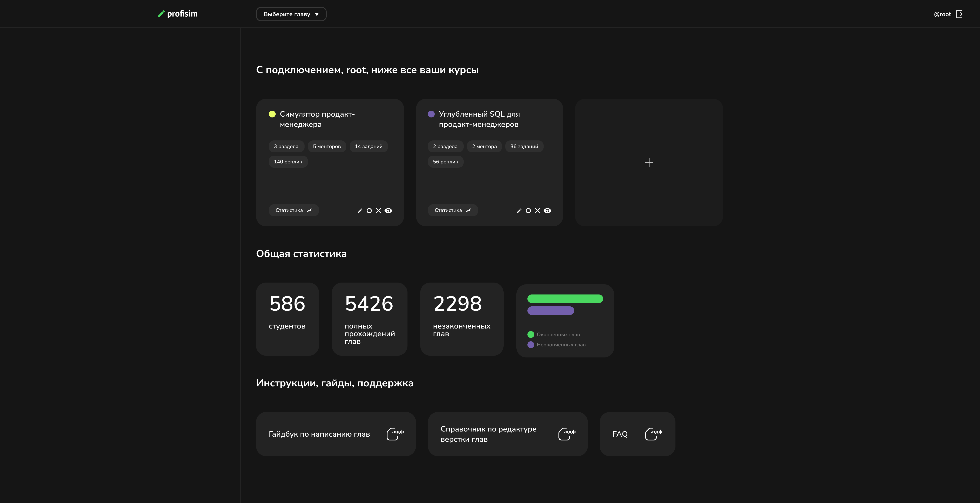The image size is (980, 503).
Task: Click the purple unfinished-chapters bar
Action: coord(550,310)
